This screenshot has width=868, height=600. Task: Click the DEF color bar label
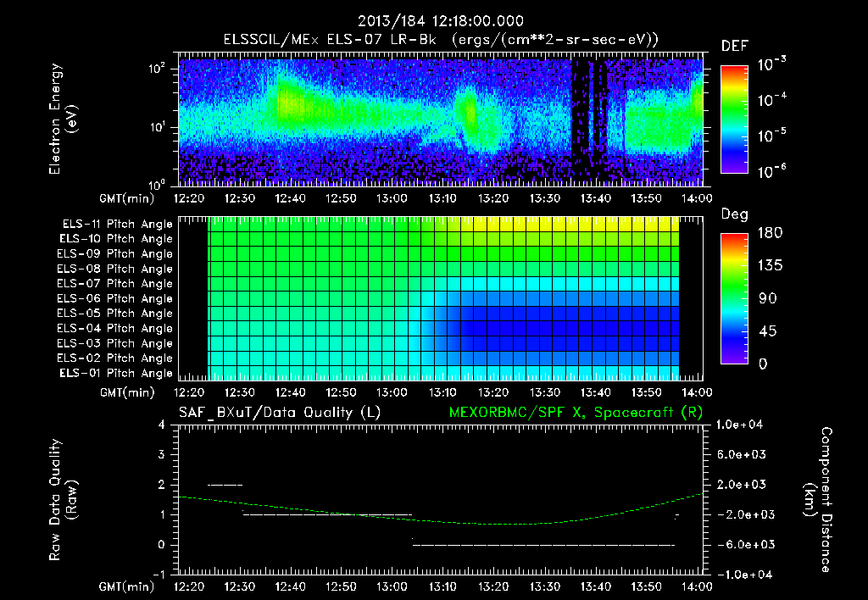(735, 46)
